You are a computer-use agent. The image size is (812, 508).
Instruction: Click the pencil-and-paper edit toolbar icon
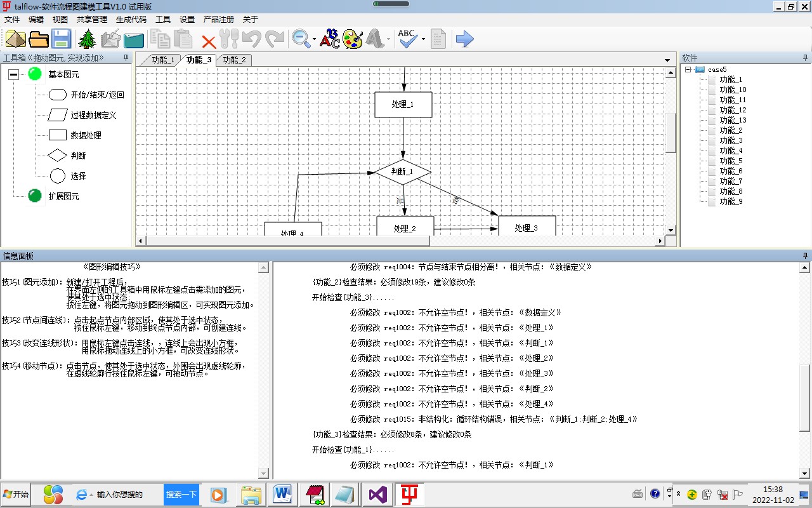[x=110, y=39]
